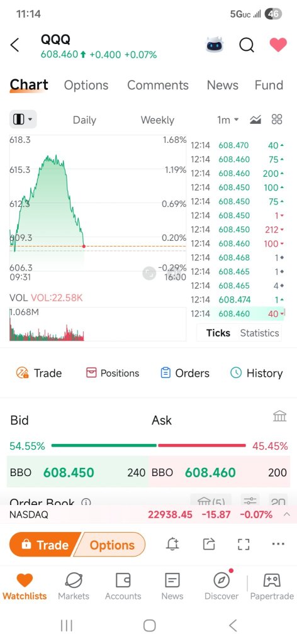The image size is (297, 644).
Task: Go back using the top-left arrow
Action: click(x=15, y=45)
